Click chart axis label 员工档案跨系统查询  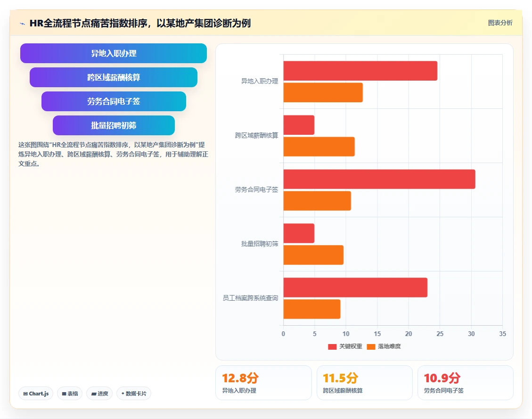250,298
